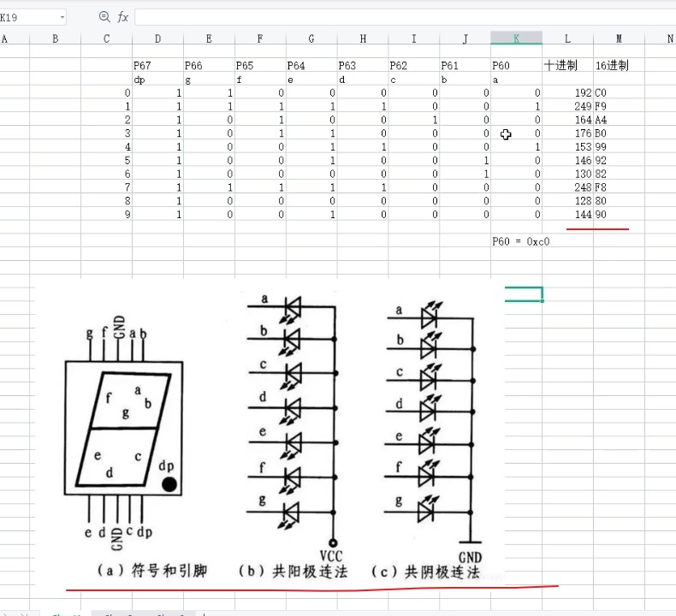
Task: Select the cell labeled P65
Action: click(260, 66)
